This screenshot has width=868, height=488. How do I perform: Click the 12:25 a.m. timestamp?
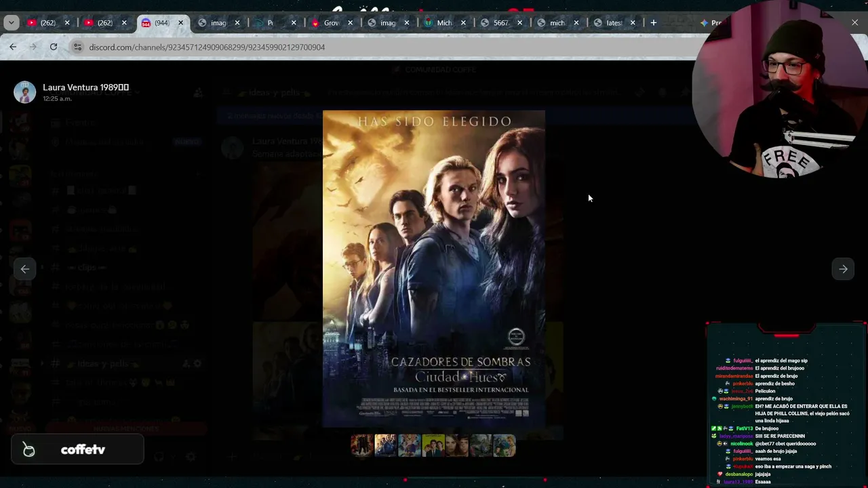pos(57,99)
